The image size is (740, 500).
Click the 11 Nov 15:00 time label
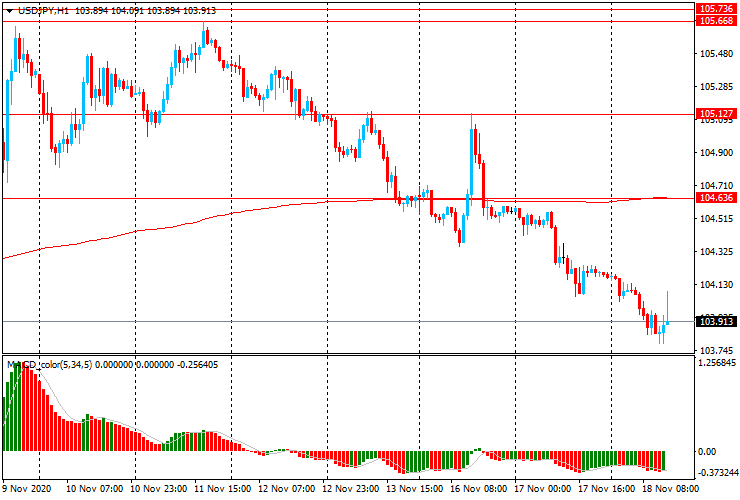coord(222,488)
